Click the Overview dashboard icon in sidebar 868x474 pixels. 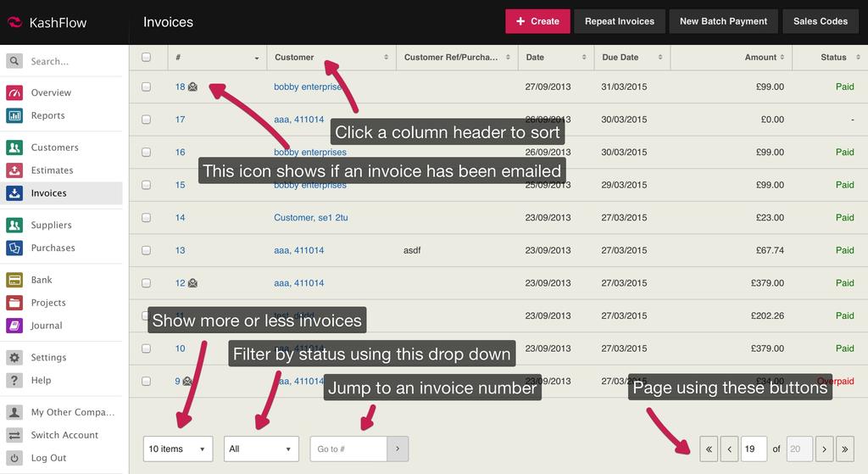pos(14,92)
